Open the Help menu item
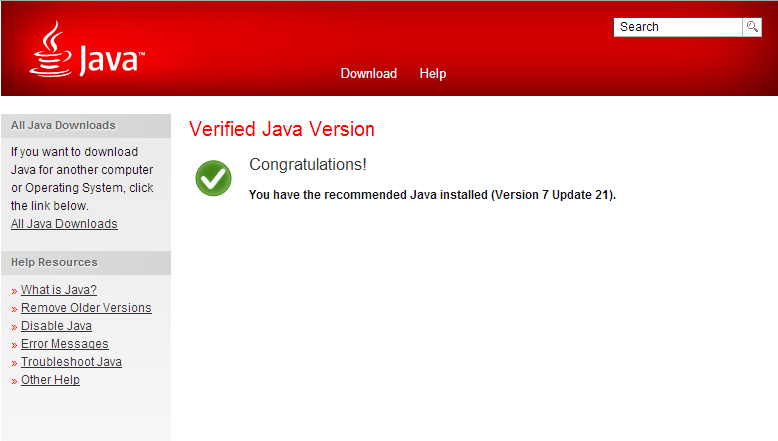This screenshot has height=441, width=778. [433, 73]
